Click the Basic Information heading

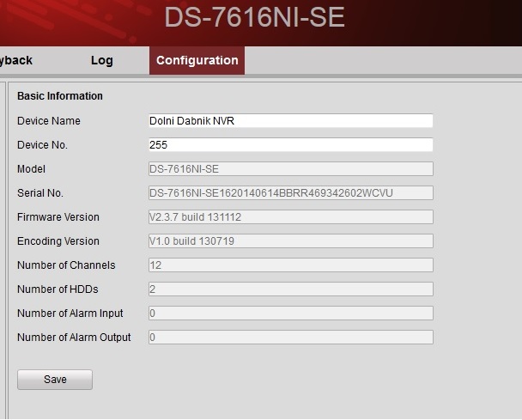coord(60,96)
